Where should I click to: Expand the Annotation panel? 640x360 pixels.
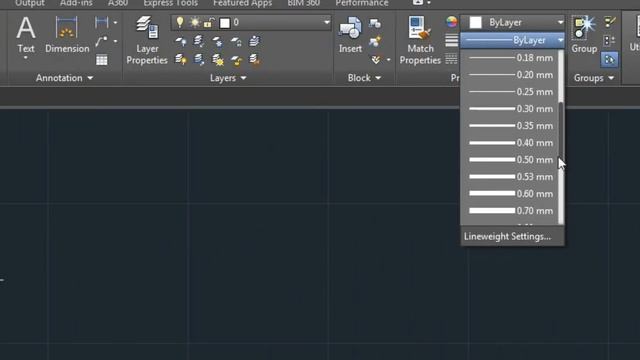(64, 78)
